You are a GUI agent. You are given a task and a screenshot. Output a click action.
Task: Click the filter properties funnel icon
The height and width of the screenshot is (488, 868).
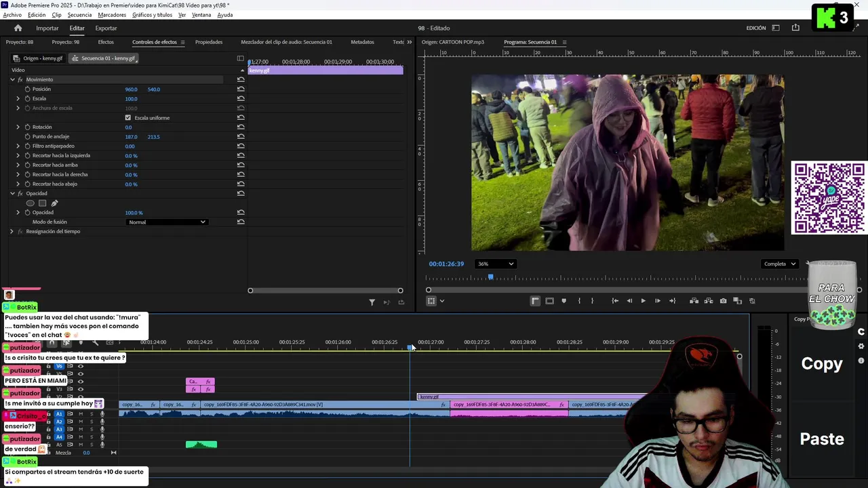(x=372, y=302)
